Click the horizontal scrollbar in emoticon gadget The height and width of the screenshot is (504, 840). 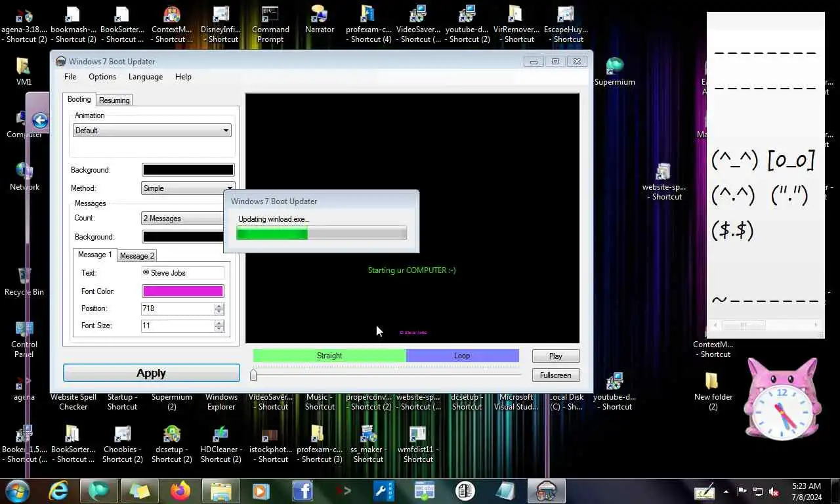click(x=765, y=325)
